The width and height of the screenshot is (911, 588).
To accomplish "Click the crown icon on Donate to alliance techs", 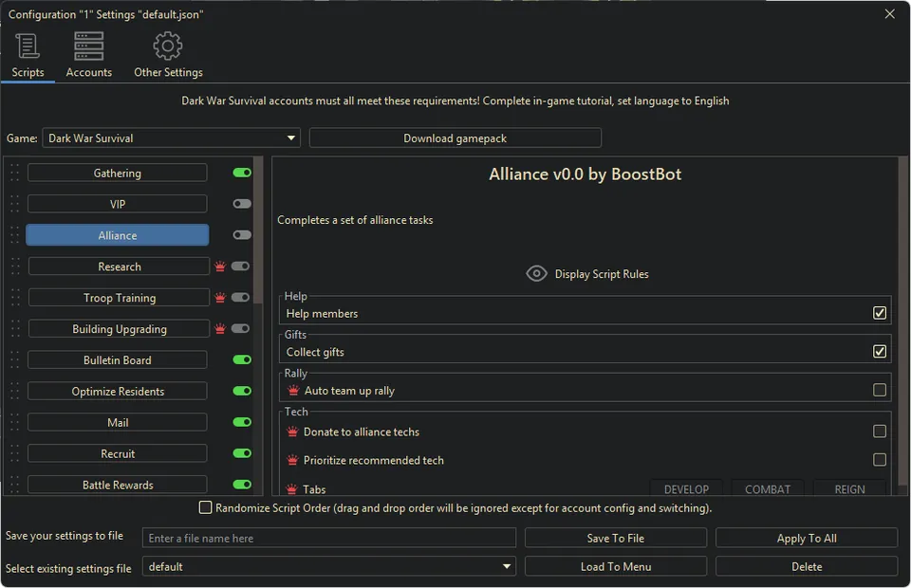I will 292,432.
